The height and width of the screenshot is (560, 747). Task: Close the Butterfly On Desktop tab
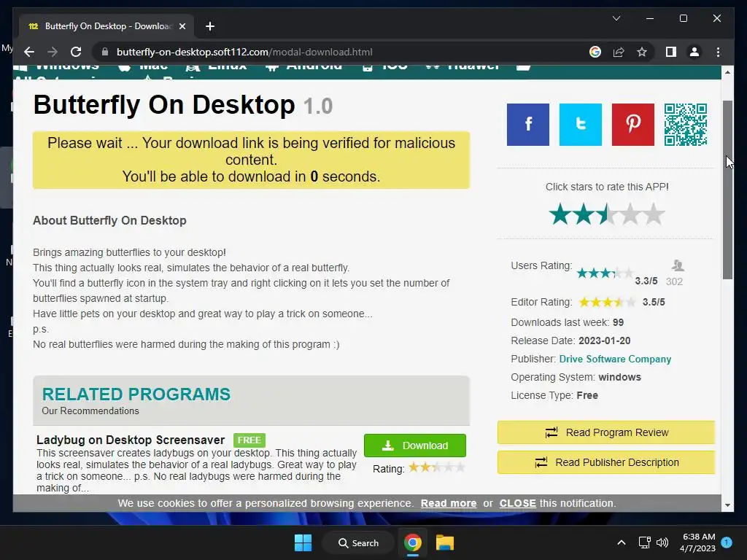click(182, 26)
